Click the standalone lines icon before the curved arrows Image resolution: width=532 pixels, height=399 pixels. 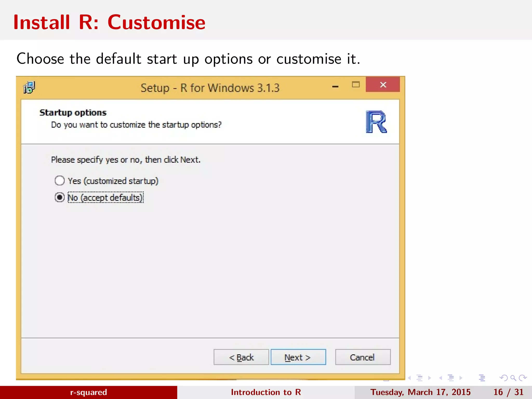pyautogui.click(x=482, y=378)
